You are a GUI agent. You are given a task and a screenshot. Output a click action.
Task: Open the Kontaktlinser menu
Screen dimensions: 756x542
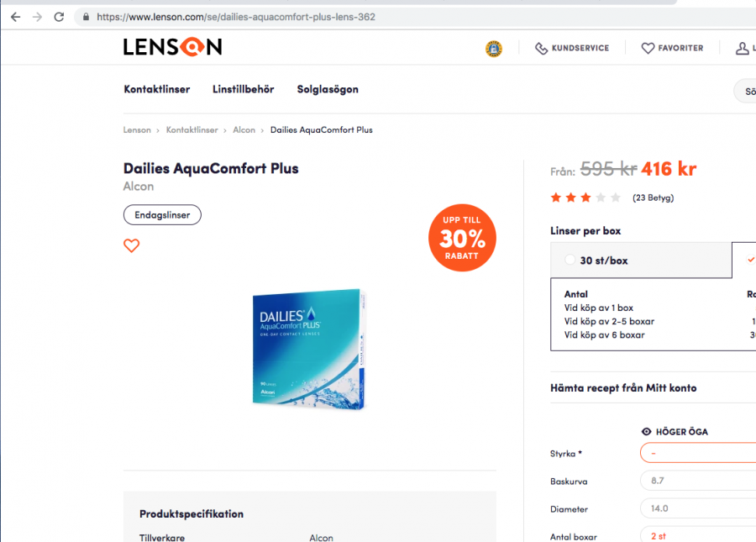tap(157, 89)
